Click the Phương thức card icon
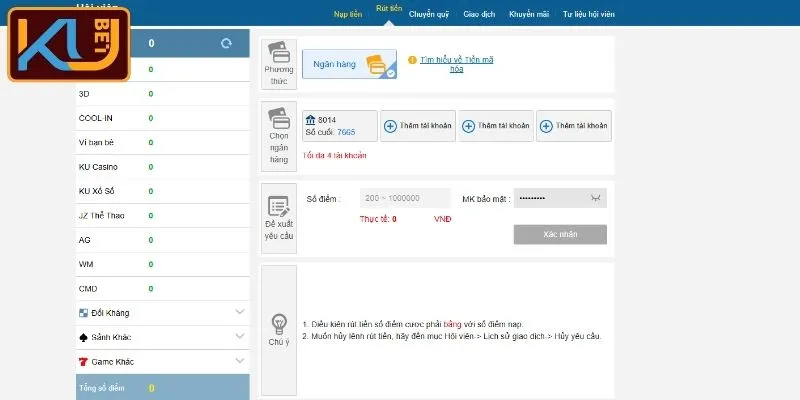 click(279, 52)
